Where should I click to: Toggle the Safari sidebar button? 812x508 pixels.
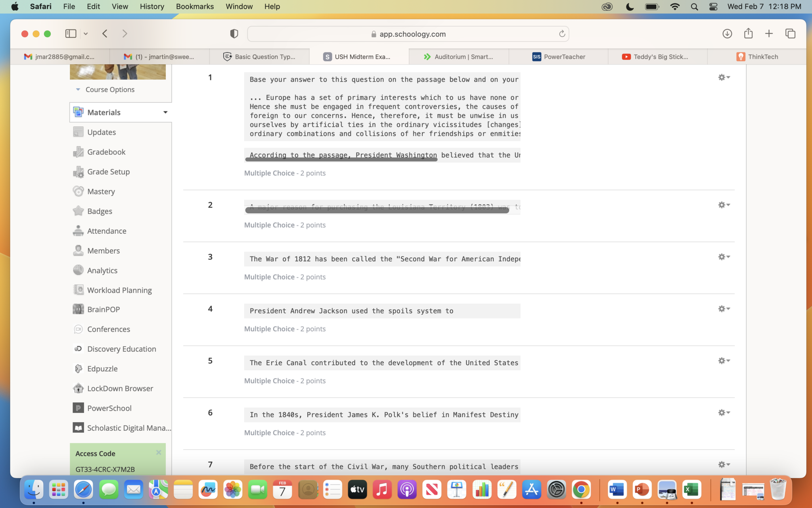(x=71, y=34)
